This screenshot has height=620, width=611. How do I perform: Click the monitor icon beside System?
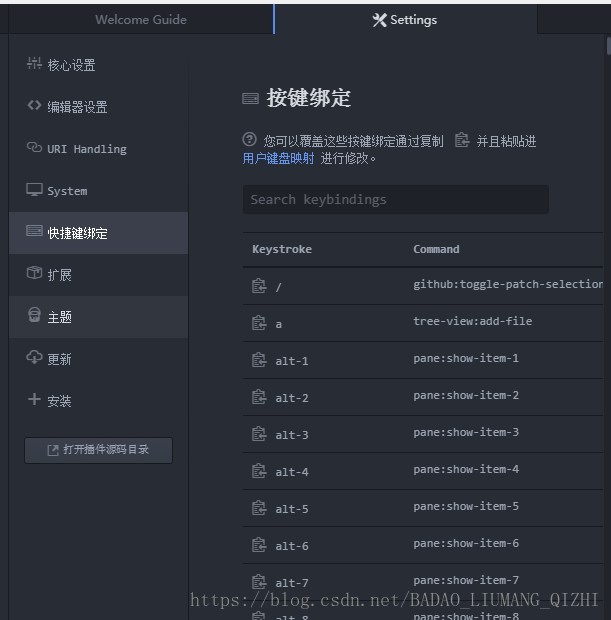click(x=34, y=189)
